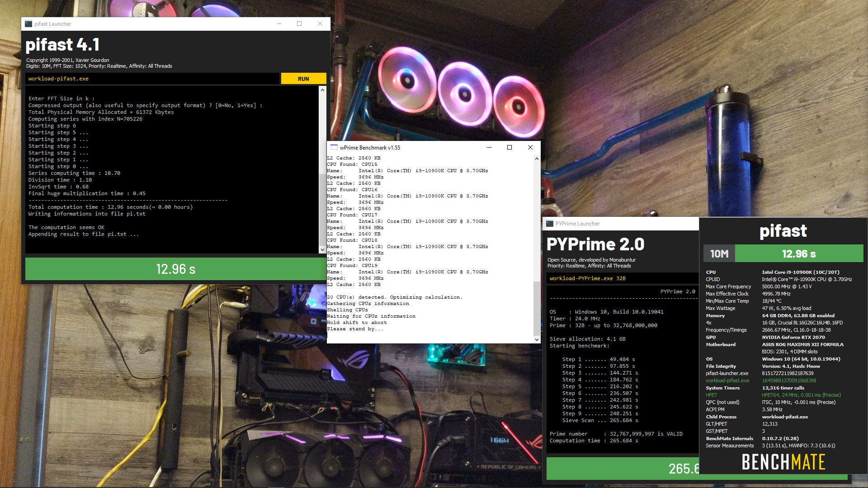Click Motherboard value ASUS ROG MAXIMUS XII FORMULA
Image resolution: width=868 pixels, height=488 pixels.
click(802, 344)
